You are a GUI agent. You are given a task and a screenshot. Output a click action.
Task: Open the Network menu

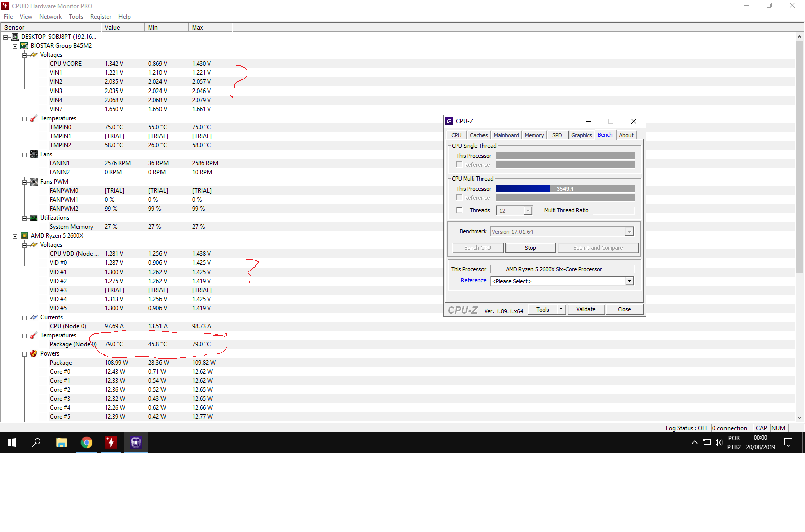50,17
